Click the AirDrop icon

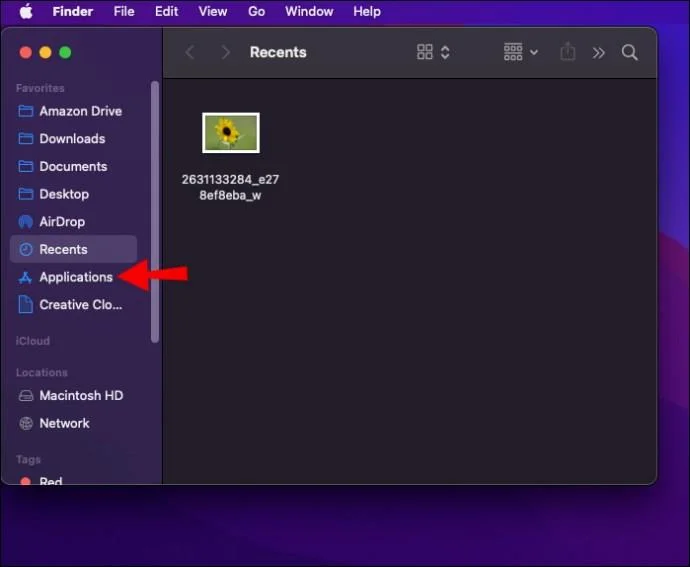coord(26,222)
